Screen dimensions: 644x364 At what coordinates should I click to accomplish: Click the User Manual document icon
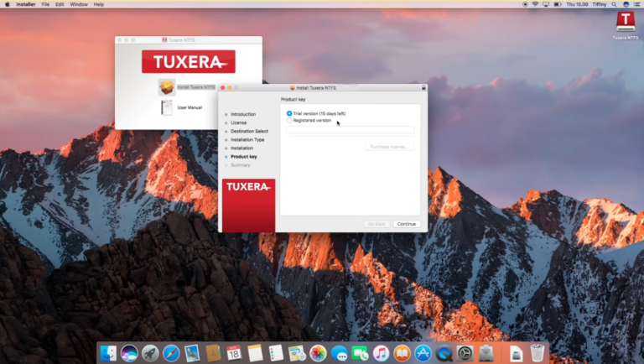pyautogui.click(x=167, y=107)
